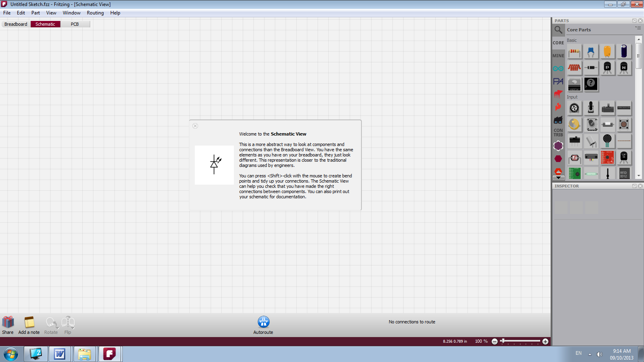Pick the force sensitive resistor part

[x=607, y=141]
